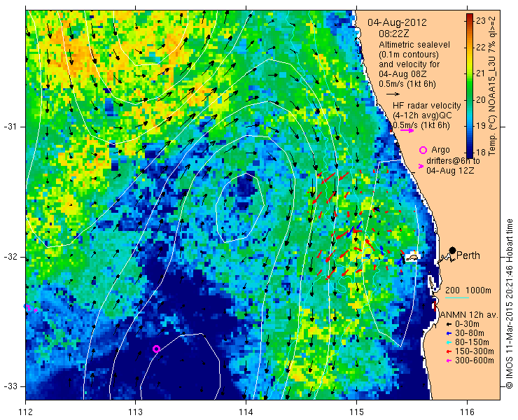
Task: Click the colorbar tick label 23
Action: click(x=481, y=20)
